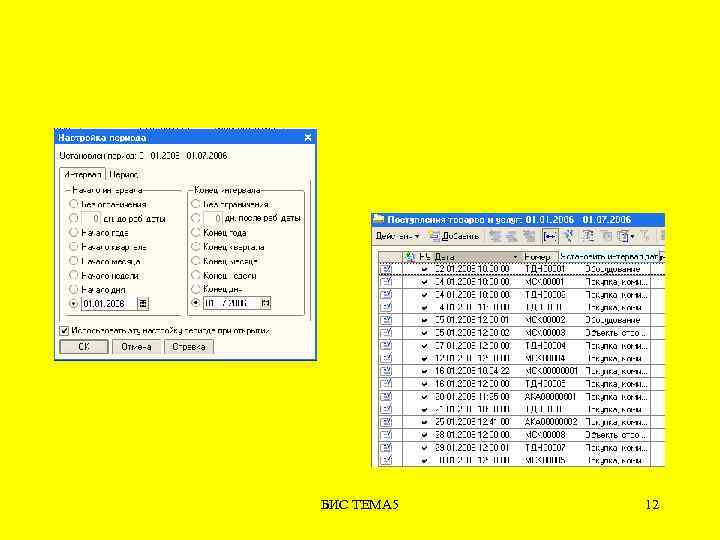Switch to the Интервал tab
The width and height of the screenshot is (720, 540).
83,174
